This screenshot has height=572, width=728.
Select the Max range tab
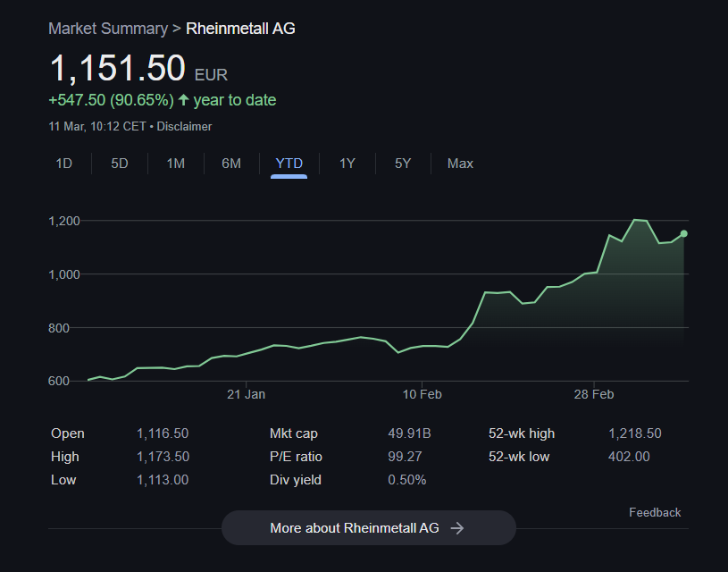[460, 164]
